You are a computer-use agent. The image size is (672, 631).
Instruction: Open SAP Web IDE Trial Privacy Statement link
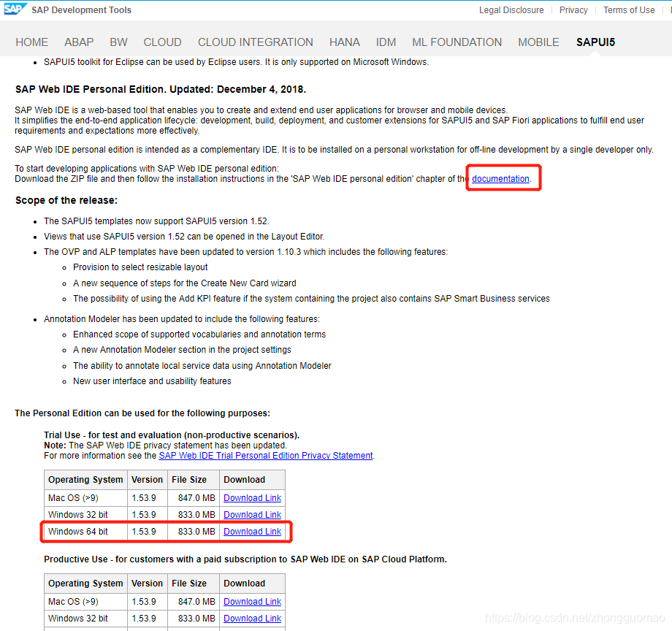click(x=266, y=456)
